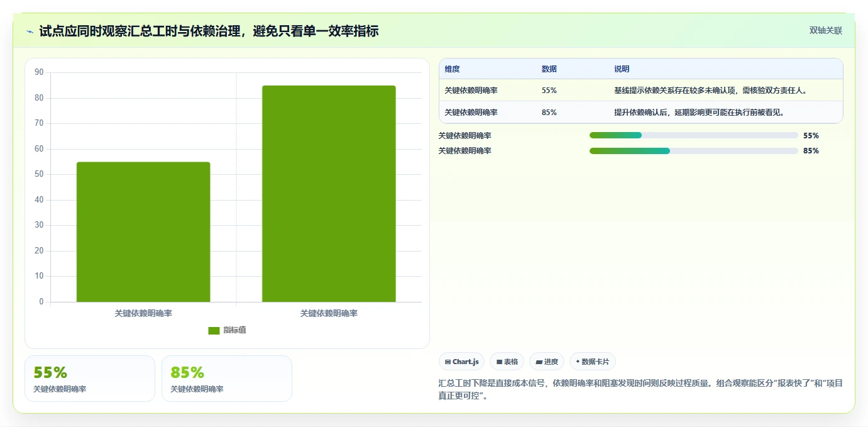Click the green legend swatch for 指标值
Viewport: 868px width, 427px height.
tap(214, 330)
